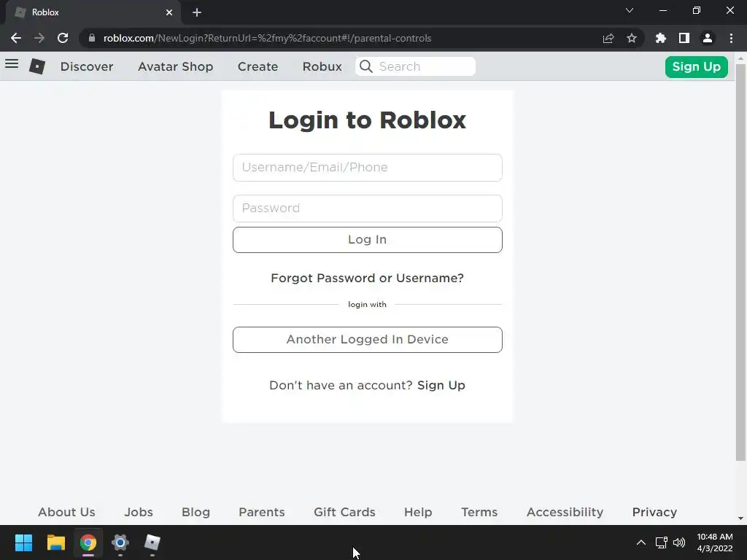Close the Roblox browser tab
The image size is (747, 560).
(x=169, y=12)
